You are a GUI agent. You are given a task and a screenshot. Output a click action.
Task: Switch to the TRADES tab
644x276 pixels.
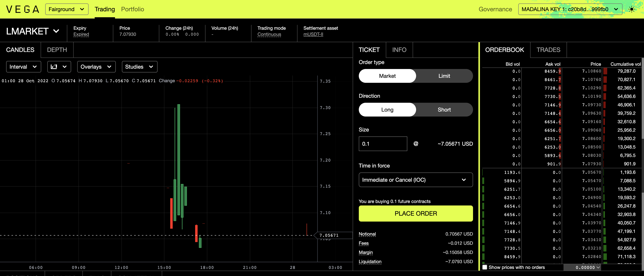coord(549,50)
